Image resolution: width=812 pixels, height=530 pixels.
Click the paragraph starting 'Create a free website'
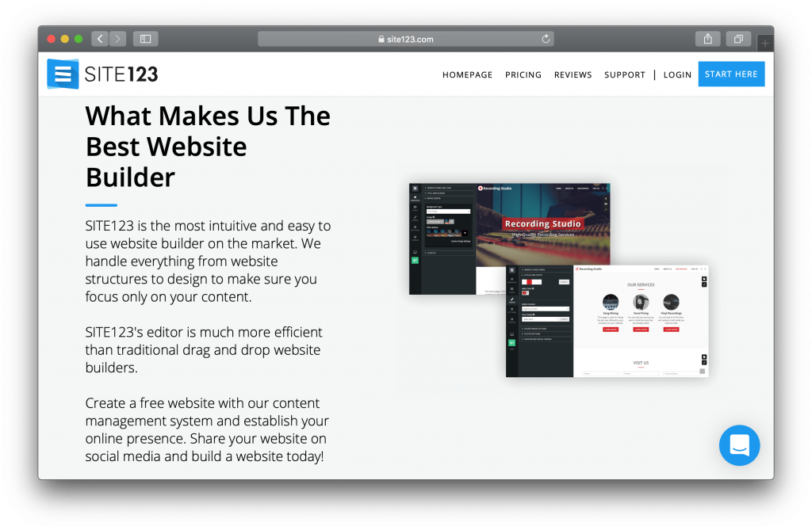[207, 429]
